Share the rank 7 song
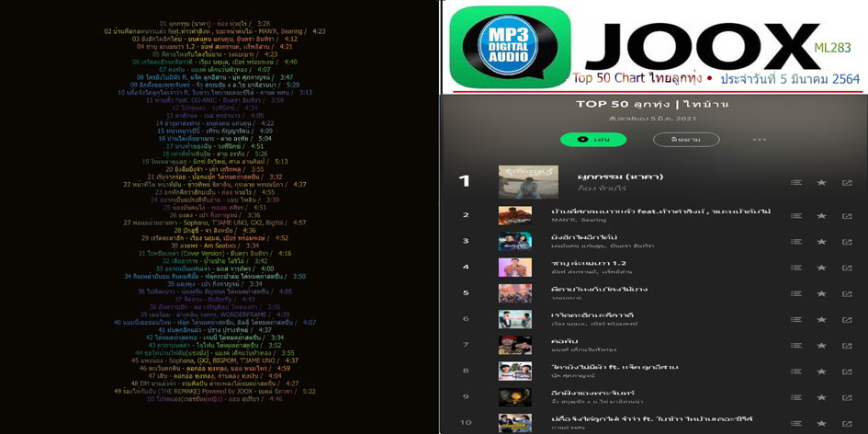The image size is (868, 434). (847, 346)
